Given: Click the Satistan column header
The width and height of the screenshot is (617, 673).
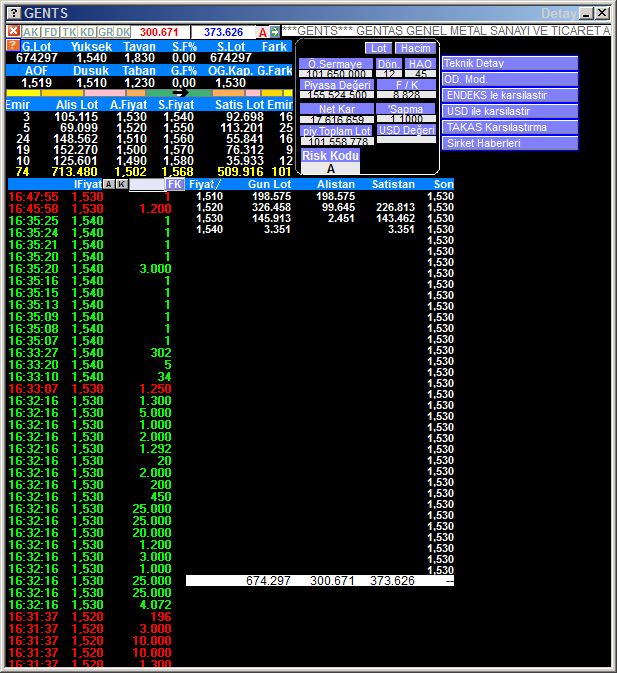Looking at the screenshot, I should 393,184.
